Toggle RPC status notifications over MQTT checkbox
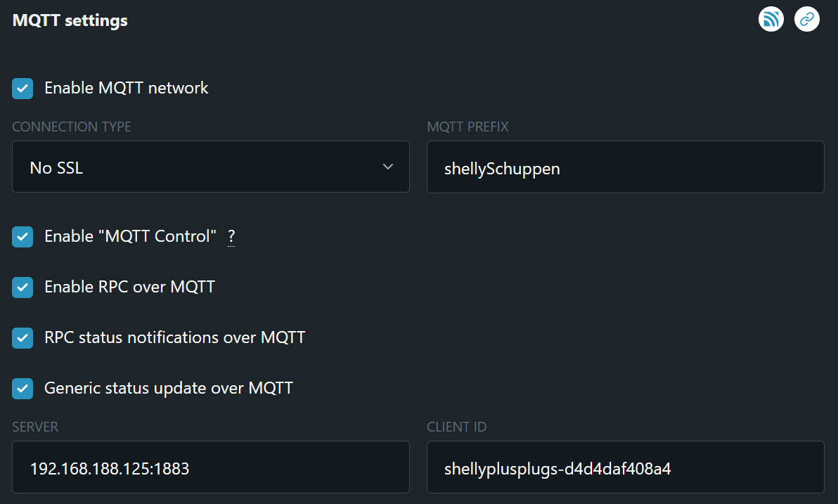This screenshot has height=504, width=838. [x=22, y=338]
